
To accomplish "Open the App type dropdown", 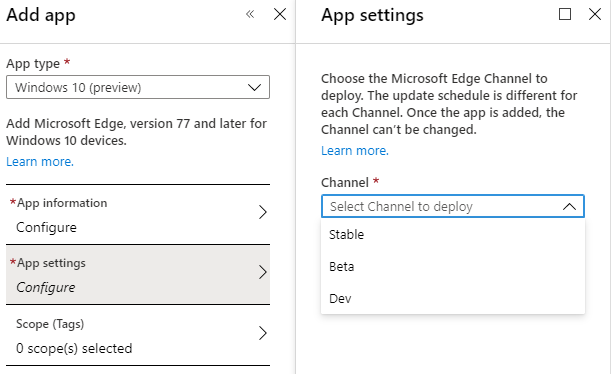I will (138, 87).
